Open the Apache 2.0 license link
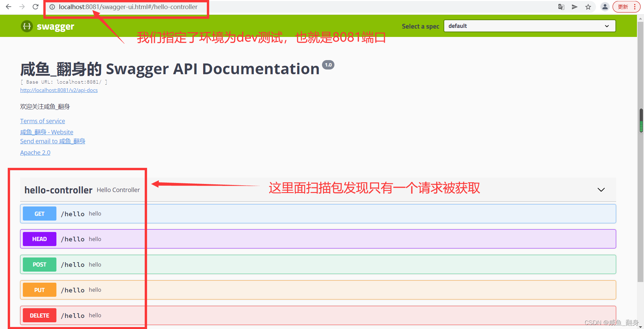 tap(35, 152)
